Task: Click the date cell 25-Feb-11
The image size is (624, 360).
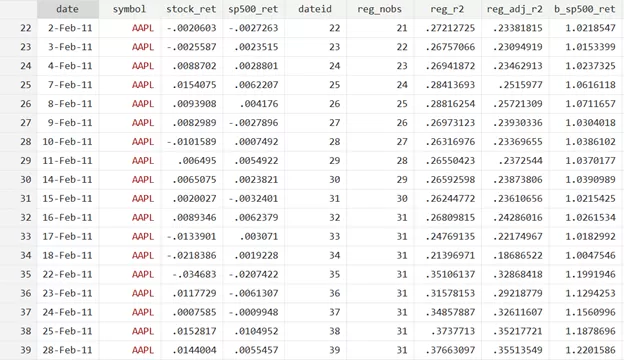Action: click(x=67, y=331)
